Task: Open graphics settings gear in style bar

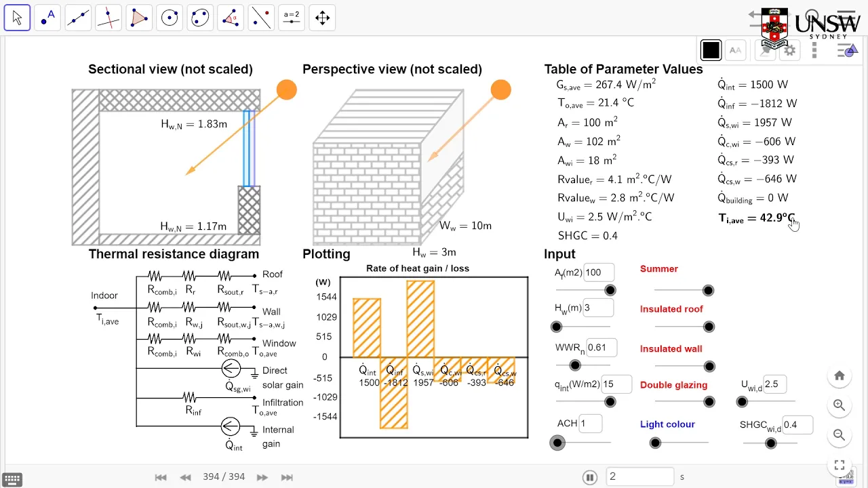Action: click(x=791, y=50)
